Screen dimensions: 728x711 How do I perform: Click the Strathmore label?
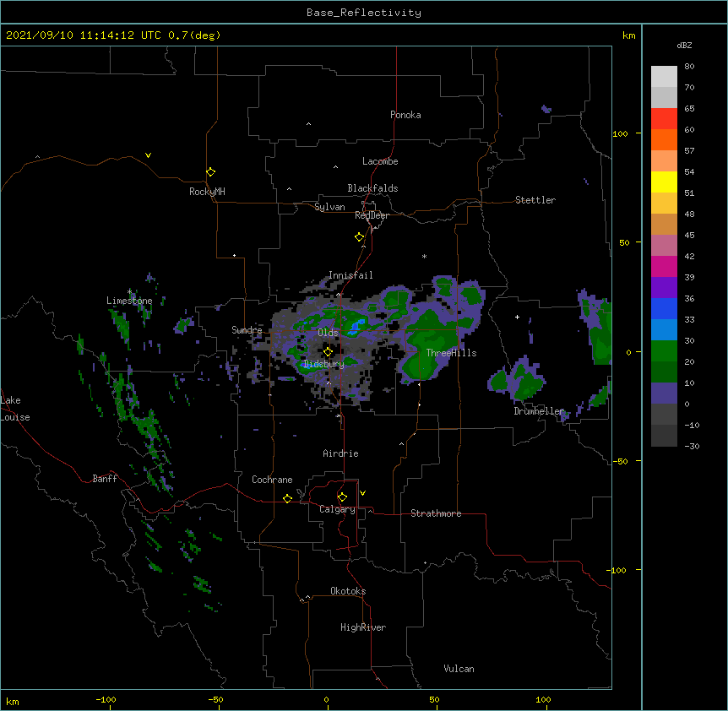436,513
